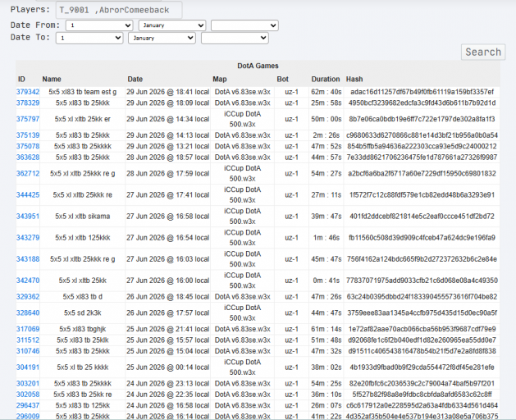Click the Bot column header
This screenshot has width=516, height=420.
(283, 79)
